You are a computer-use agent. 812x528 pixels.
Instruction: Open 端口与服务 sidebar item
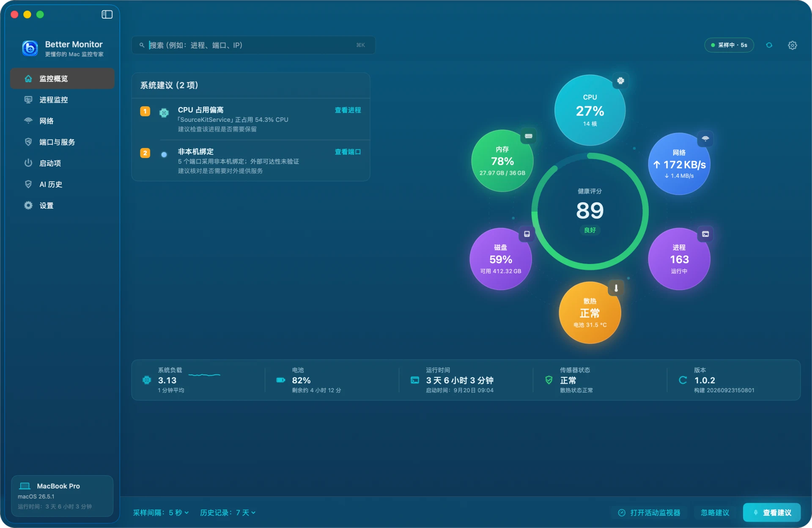click(x=62, y=142)
